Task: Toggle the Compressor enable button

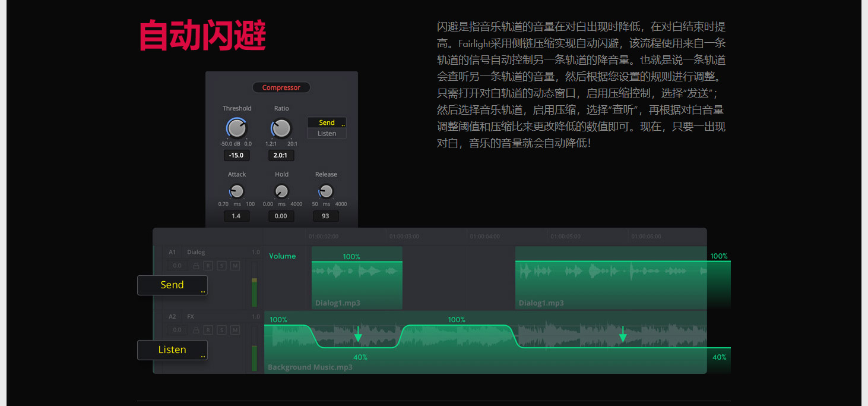Action: point(281,87)
